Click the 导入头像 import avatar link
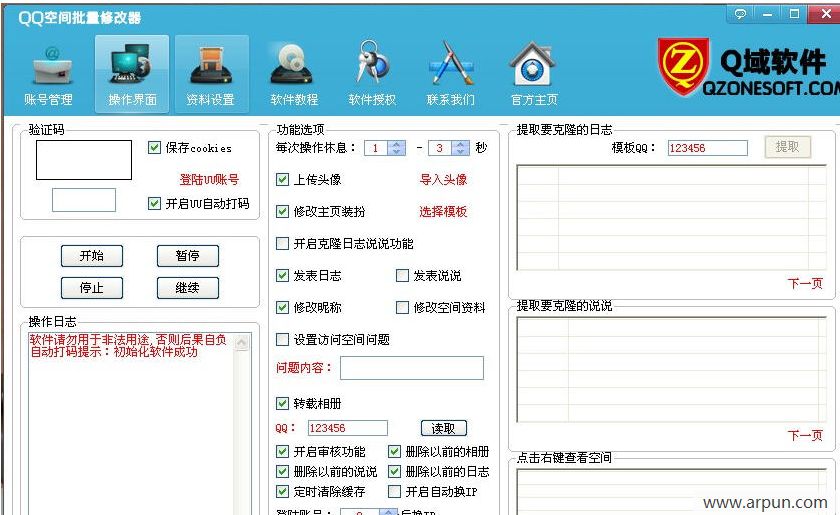The width and height of the screenshot is (840, 515). (442, 180)
